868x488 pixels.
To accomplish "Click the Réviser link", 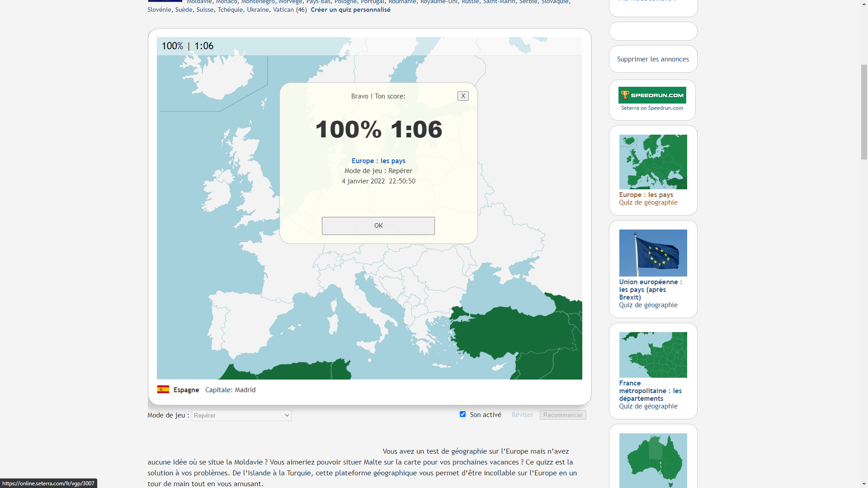I will [523, 415].
